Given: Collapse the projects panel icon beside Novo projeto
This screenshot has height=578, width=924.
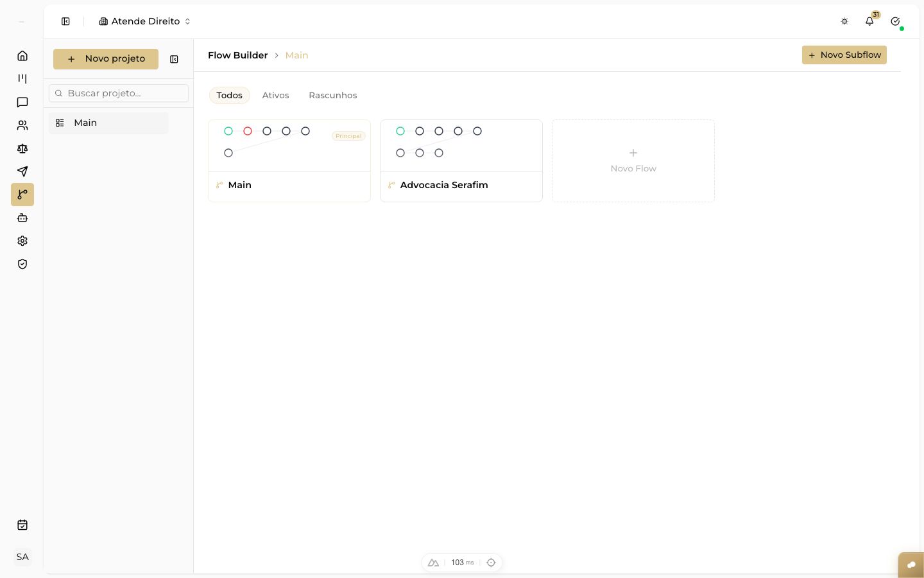Looking at the screenshot, I should point(174,59).
